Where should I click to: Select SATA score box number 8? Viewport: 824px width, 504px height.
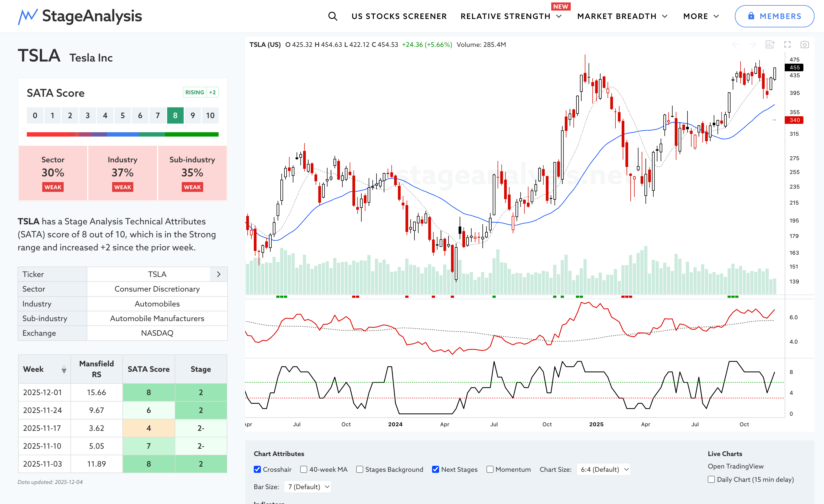click(x=175, y=115)
